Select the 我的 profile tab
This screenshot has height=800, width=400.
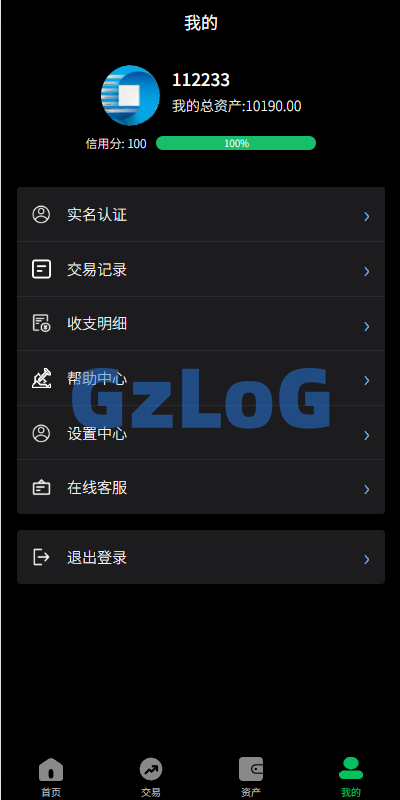click(351, 777)
